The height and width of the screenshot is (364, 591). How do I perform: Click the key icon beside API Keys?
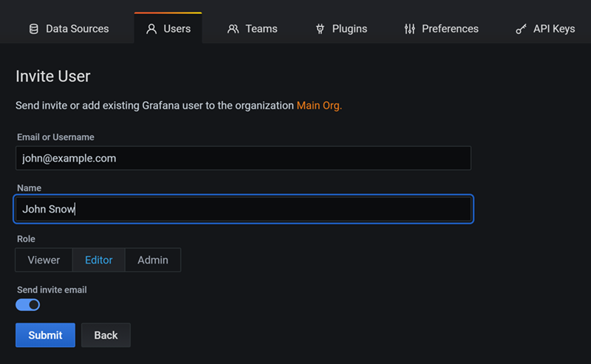tap(521, 29)
